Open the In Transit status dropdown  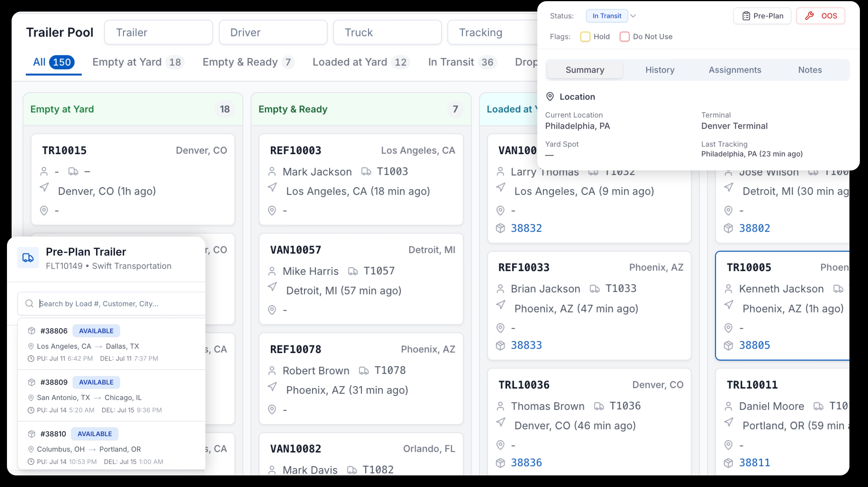tap(607, 16)
